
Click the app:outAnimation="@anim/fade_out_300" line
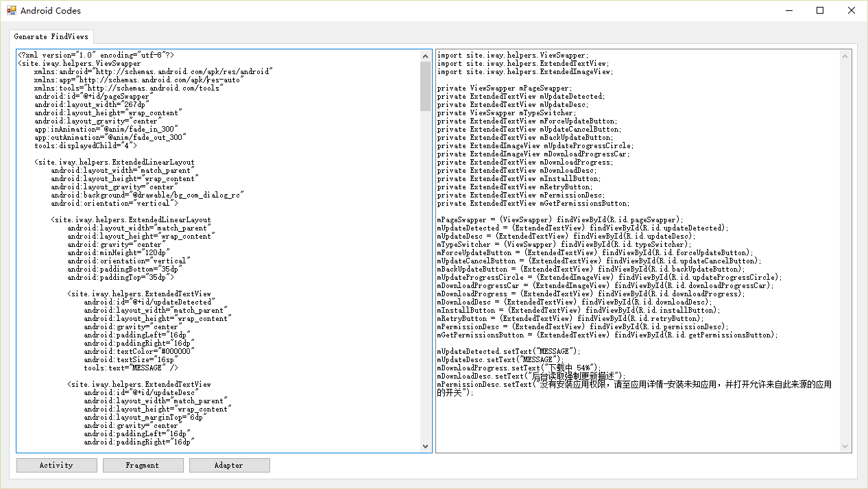coord(110,137)
